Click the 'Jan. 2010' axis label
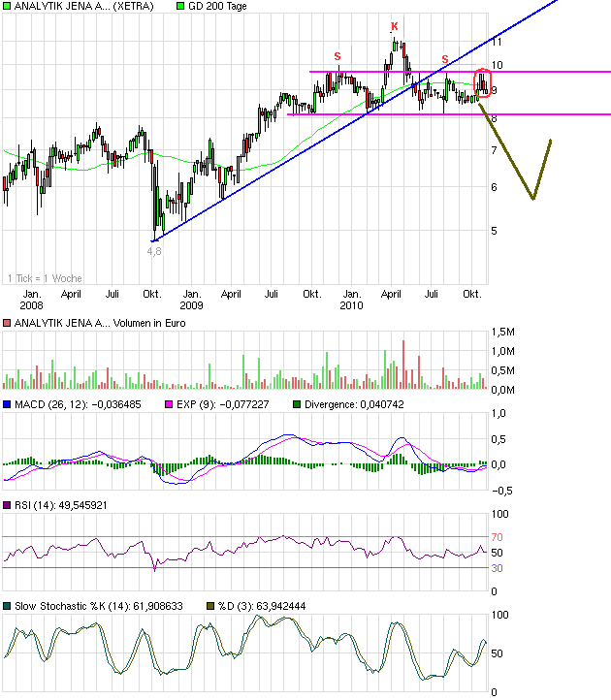Viewport: 611px width, 700px height. (351, 300)
